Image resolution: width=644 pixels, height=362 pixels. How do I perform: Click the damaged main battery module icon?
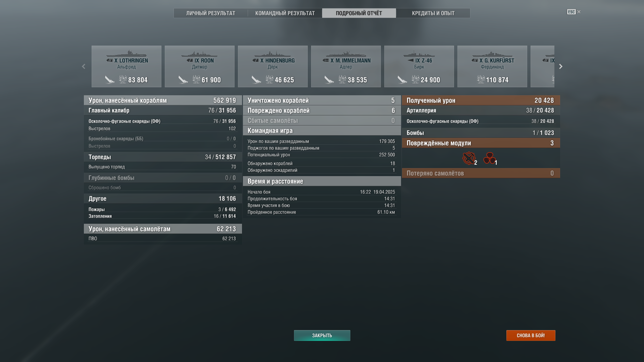469,158
